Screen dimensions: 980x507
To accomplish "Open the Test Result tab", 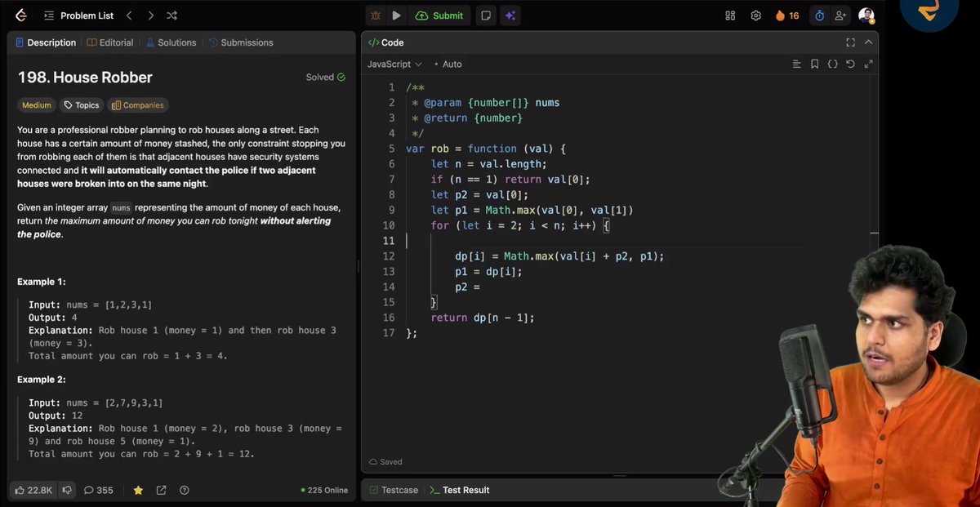I will pyautogui.click(x=460, y=490).
